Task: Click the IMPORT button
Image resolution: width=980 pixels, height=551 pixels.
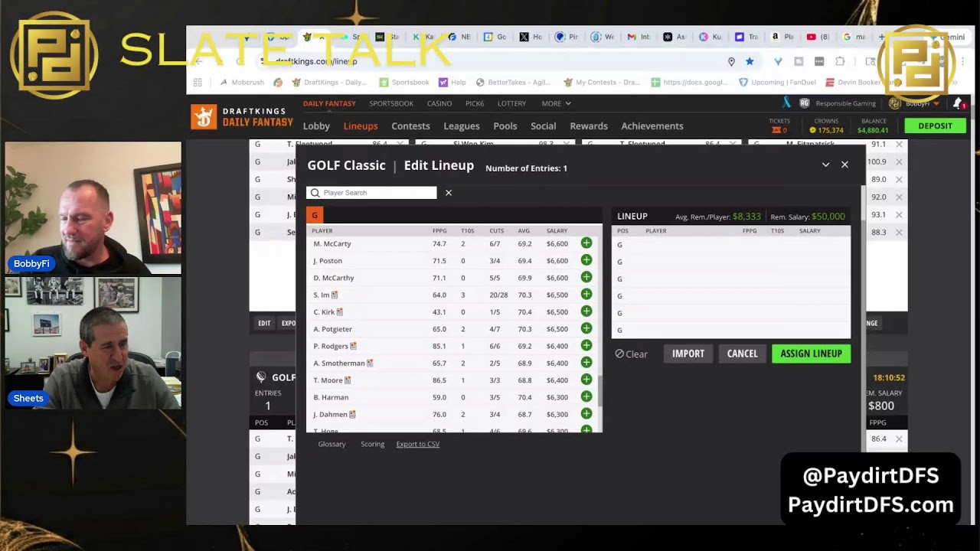Action: pyautogui.click(x=688, y=354)
